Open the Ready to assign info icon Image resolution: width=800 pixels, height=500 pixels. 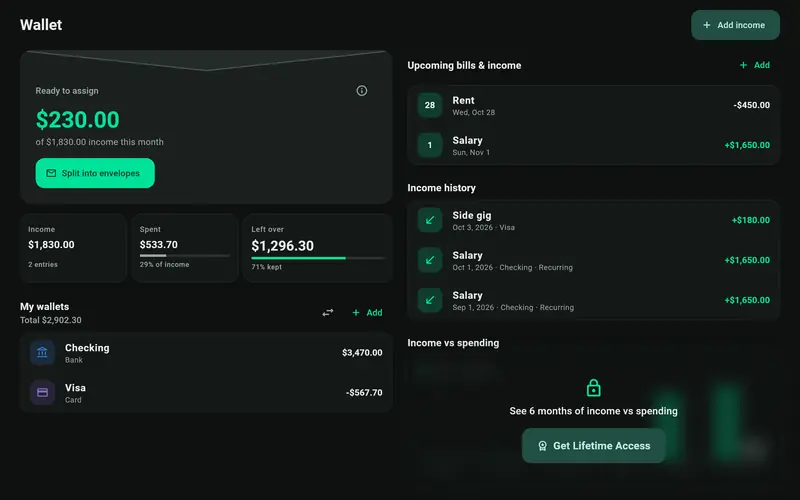click(362, 91)
